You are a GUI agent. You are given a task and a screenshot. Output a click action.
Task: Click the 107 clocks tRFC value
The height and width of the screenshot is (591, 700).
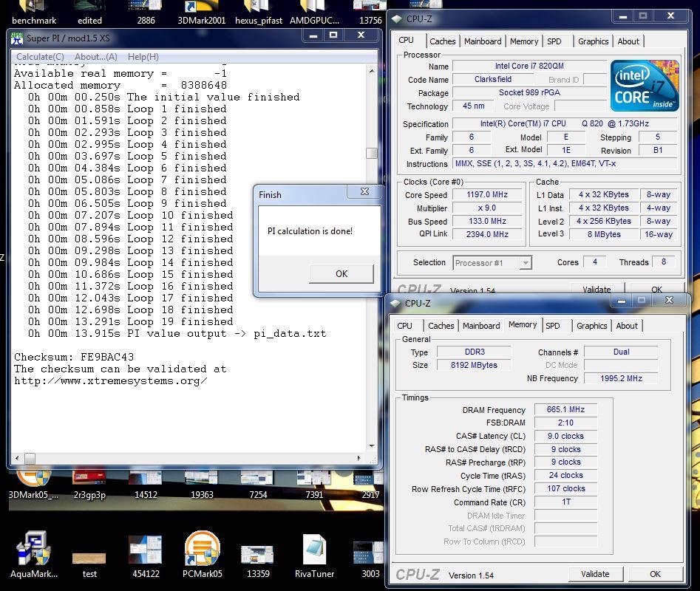pos(565,489)
